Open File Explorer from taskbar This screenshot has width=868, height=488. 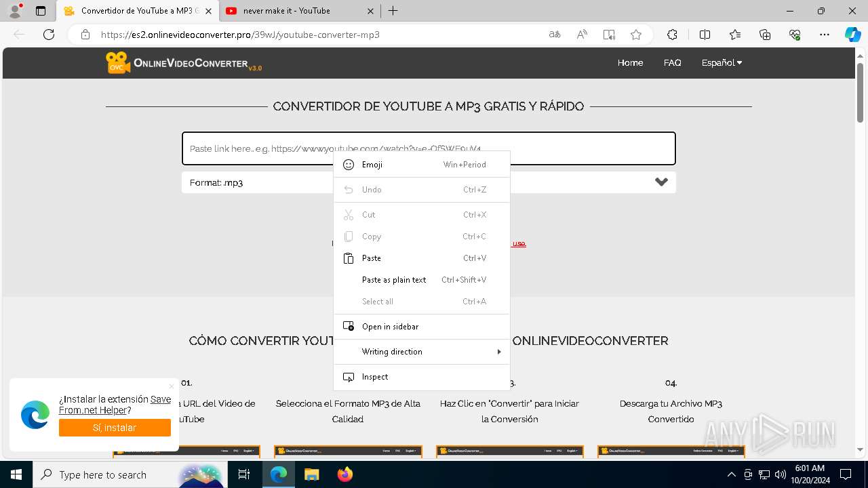tap(311, 474)
